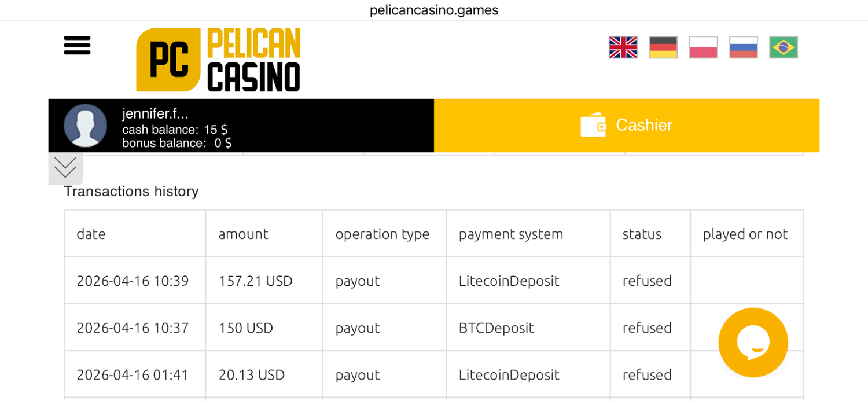
Task: Click the 'amount' column header
Action: [x=243, y=234]
